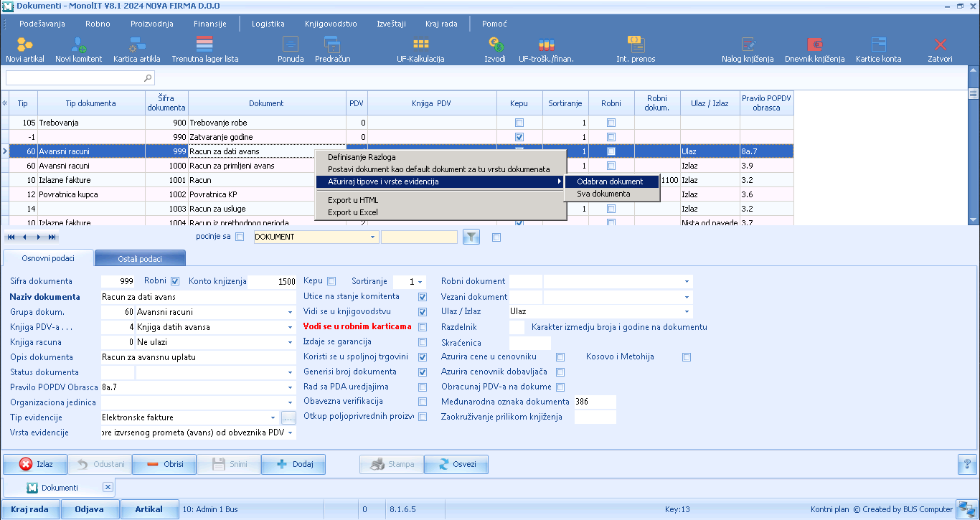Expand the Knjiga racuna dropdown

coord(291,343)
